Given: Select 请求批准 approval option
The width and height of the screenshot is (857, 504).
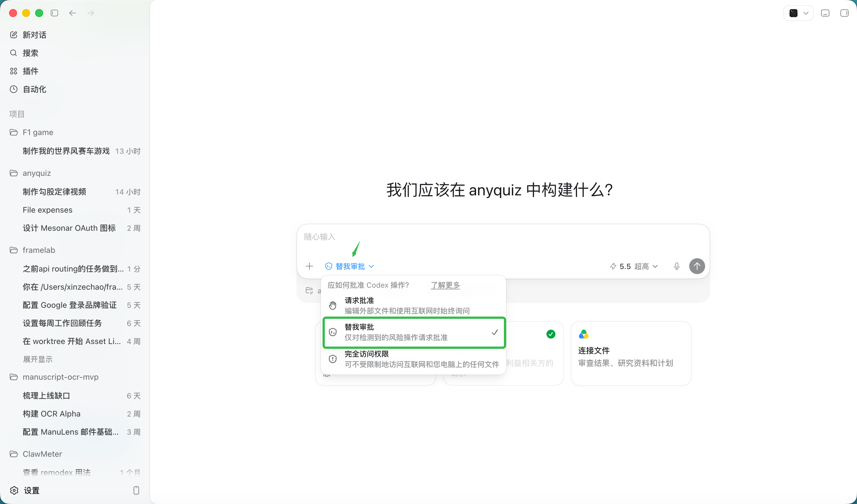Looking at the screenshot, I should pos(413,305).
